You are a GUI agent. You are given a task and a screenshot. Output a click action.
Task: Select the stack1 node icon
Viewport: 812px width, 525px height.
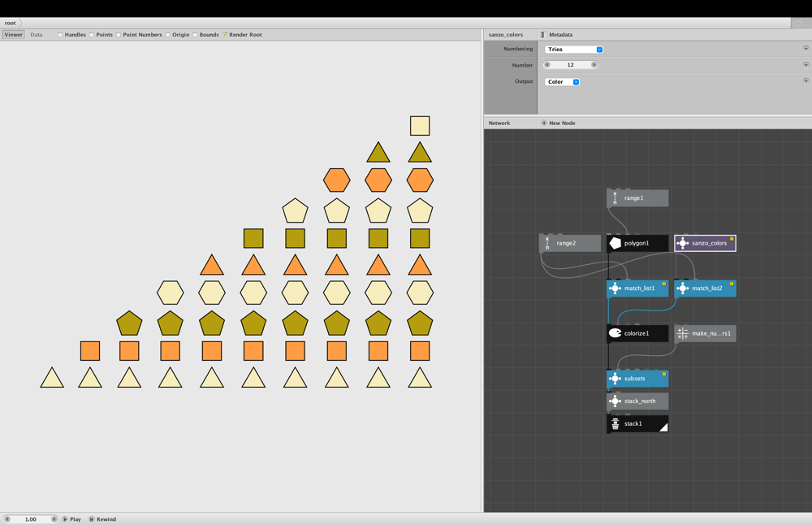tap(615, 423)
